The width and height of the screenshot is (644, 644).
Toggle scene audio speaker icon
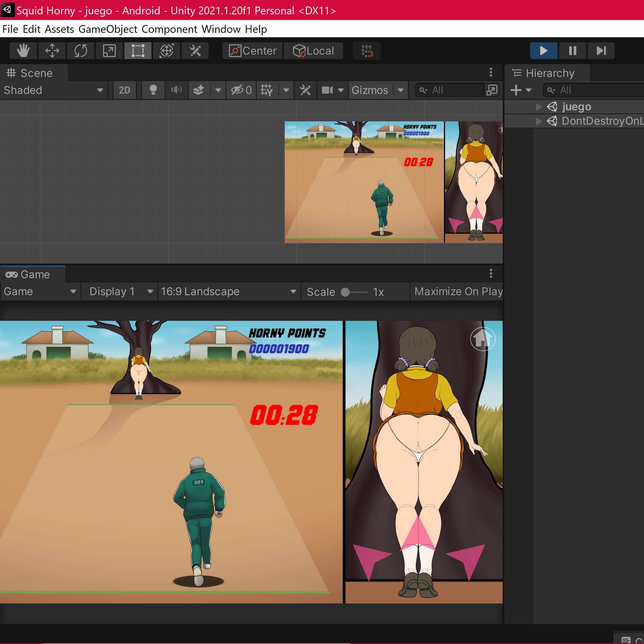[176, 90]
